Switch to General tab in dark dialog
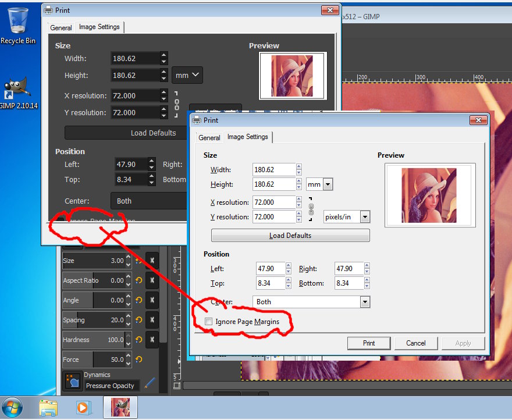The height and width of the screenshot is (420, 512). coord(61,28)
